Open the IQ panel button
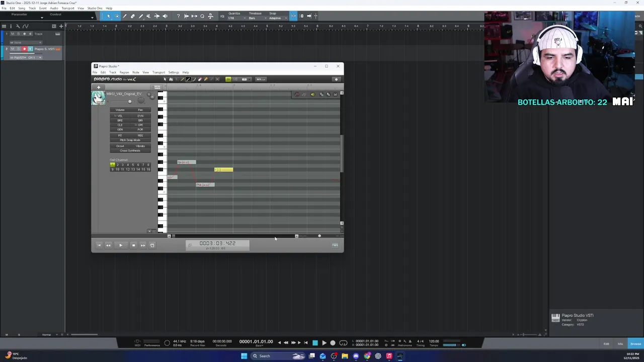The height and width of the screenshot is (362, 644). click(223, 16)
